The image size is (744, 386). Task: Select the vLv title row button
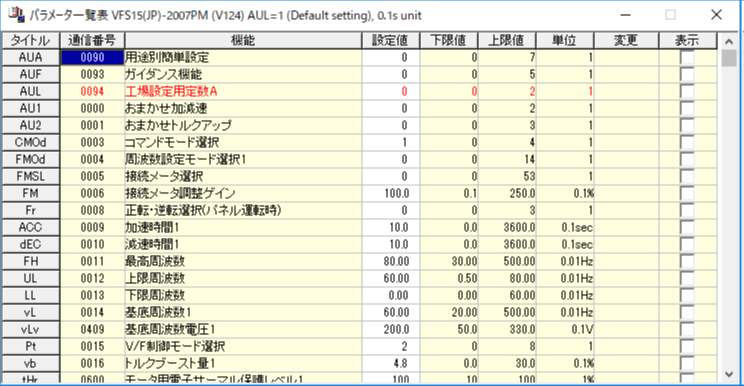point(30,330)
